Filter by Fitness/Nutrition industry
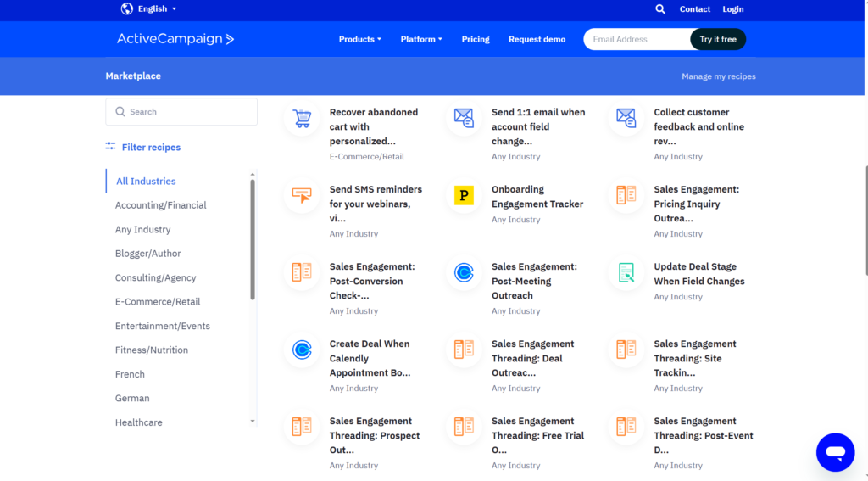 152,350
